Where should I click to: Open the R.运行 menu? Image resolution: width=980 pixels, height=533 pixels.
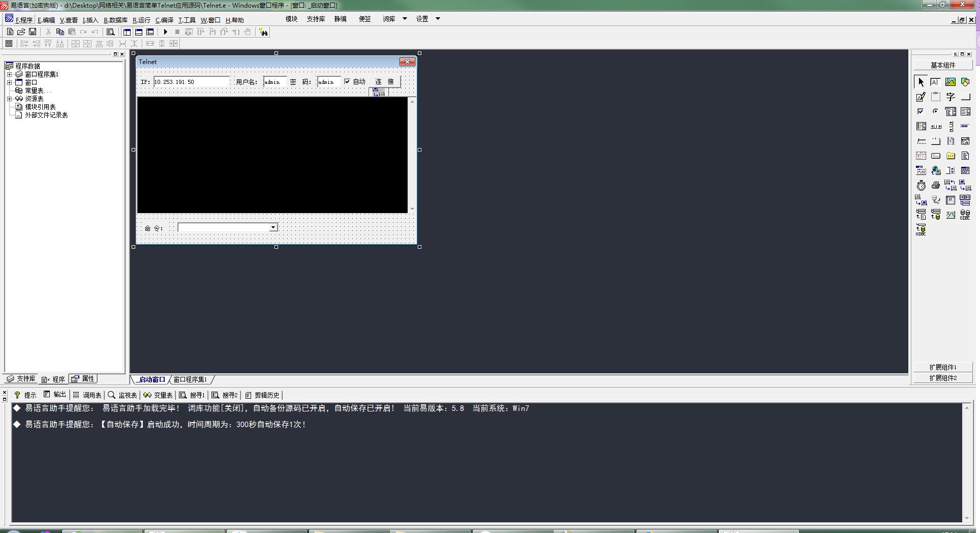click(x=141, y=20)
